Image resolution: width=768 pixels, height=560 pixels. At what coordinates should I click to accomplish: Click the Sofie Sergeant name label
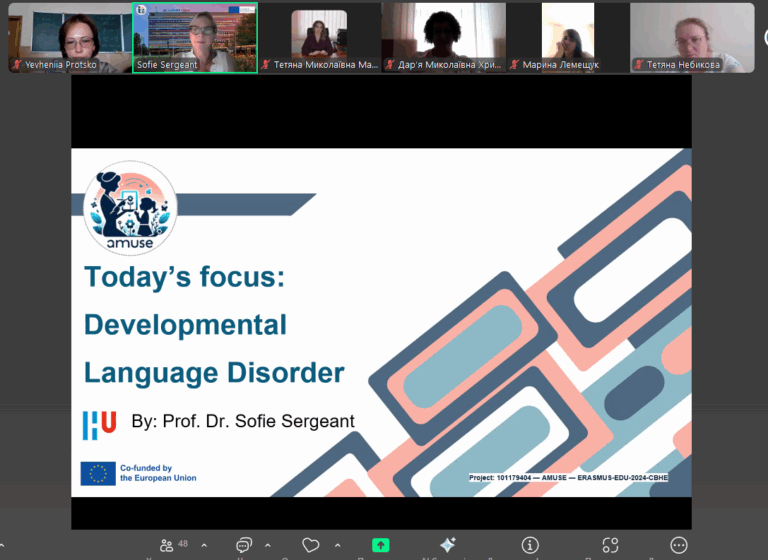click(x=167, y=65)
